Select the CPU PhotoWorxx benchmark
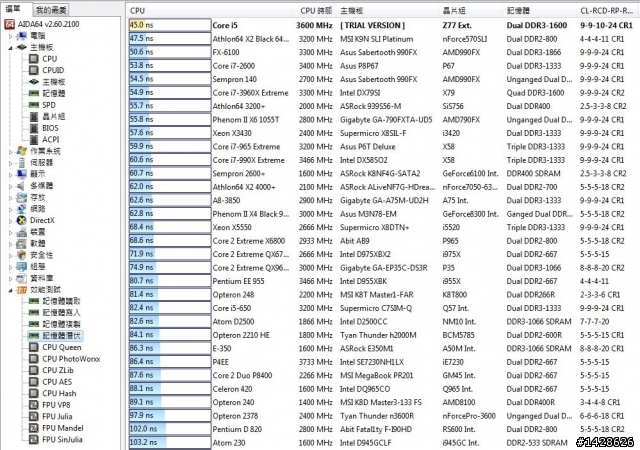640x450 pixels. (71, 359)
